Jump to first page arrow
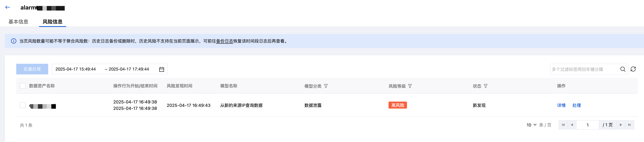This screenshot has height=142, width=644. tap(563, 125)
